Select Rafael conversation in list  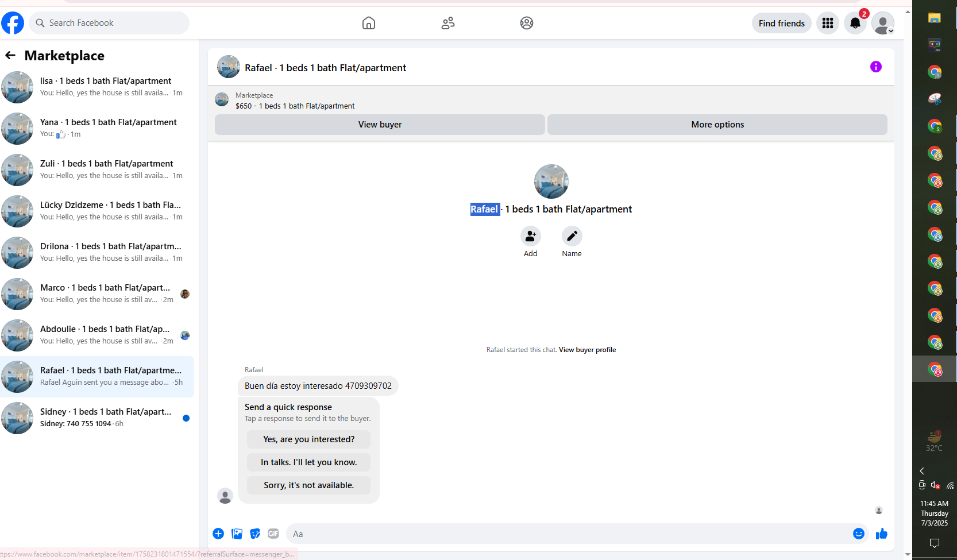[x=97, y=377]
